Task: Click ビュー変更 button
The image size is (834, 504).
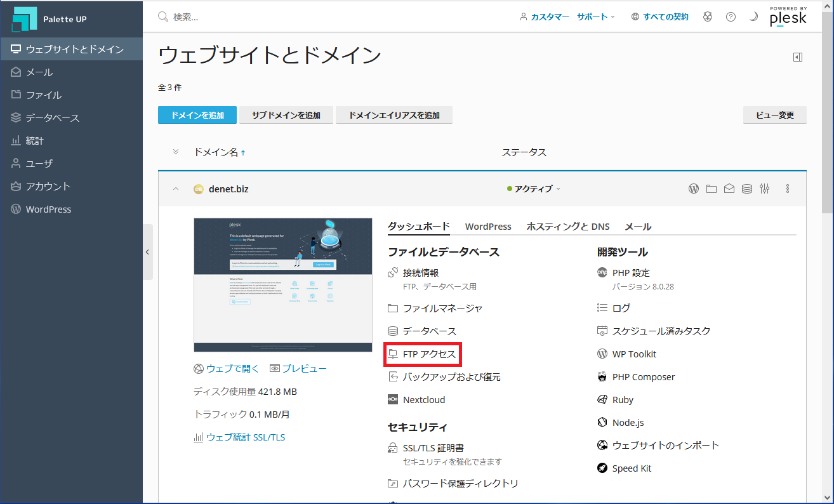Action: click(x=775, y=115)
